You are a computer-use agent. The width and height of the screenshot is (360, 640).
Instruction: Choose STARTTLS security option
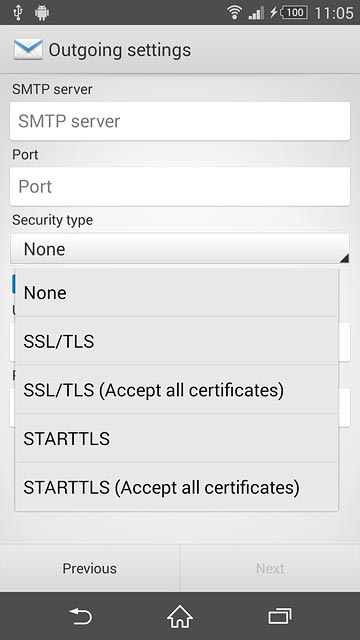(176, 438)
